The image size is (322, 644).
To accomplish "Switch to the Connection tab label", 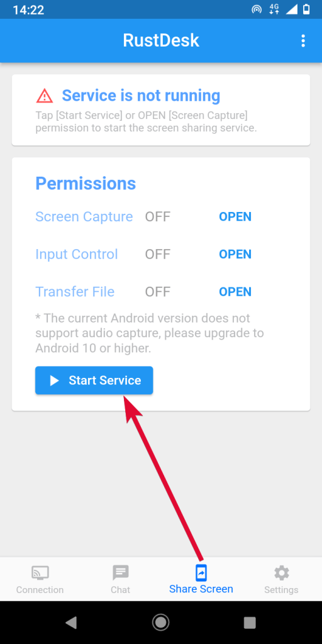I will pos(40,590).
